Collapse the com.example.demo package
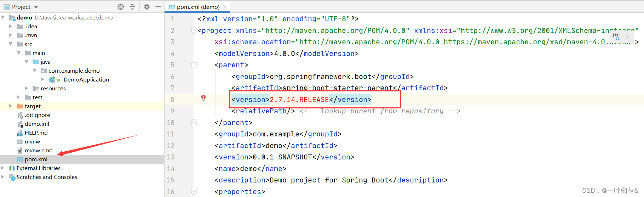This screenshot has height=197, width=644. point(35,70)
